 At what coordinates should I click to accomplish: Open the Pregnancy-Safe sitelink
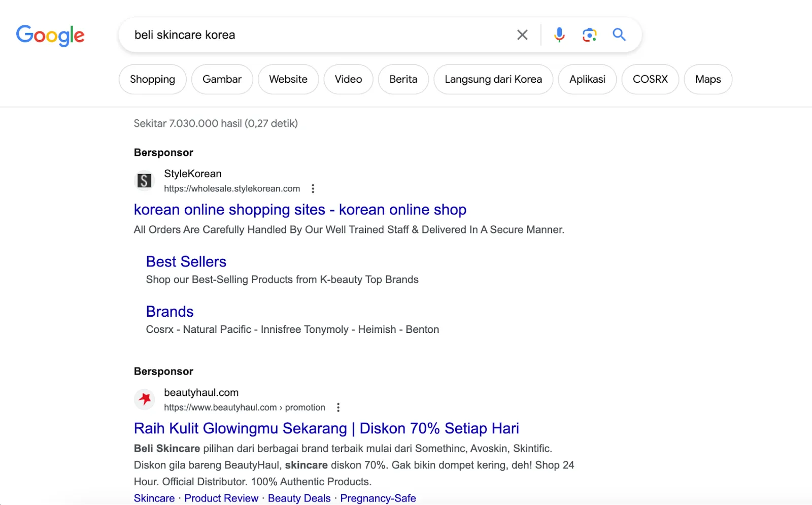[x=378, y=498]
